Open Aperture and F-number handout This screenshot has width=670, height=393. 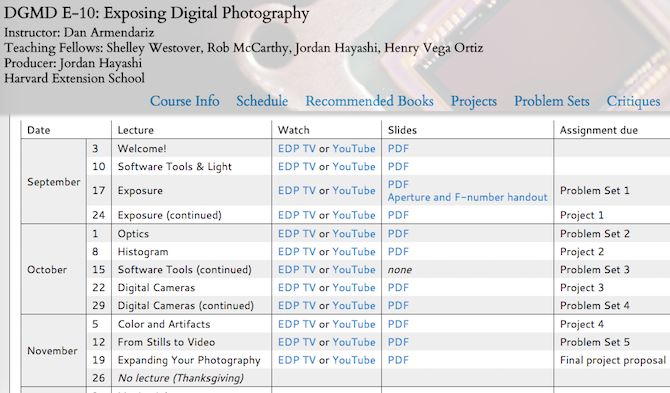point(467,197)
